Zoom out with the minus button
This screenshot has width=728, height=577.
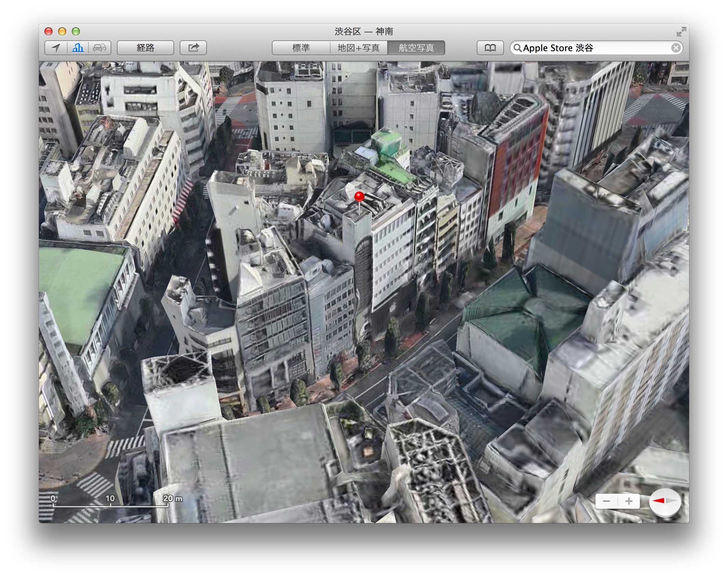click(x=606, y=501)
